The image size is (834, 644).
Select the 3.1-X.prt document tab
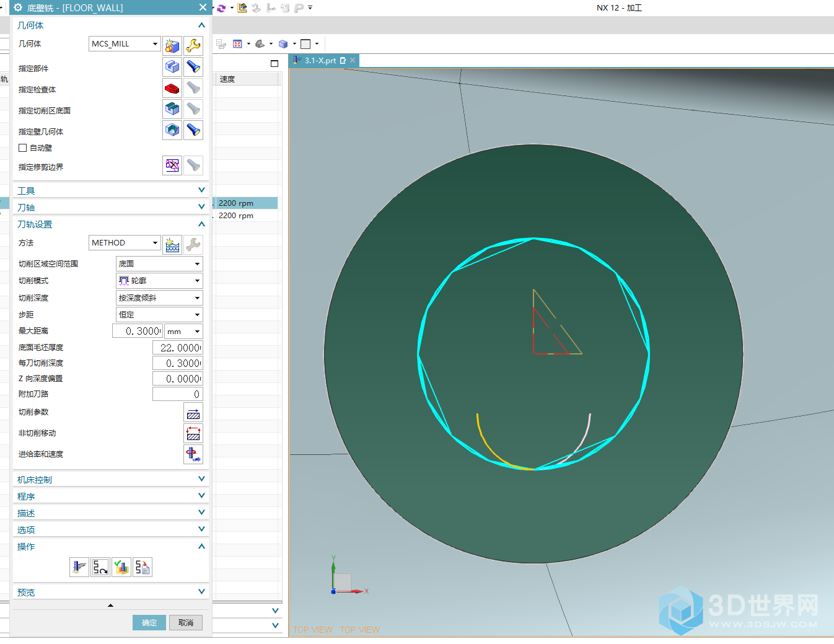click(320, 61)
